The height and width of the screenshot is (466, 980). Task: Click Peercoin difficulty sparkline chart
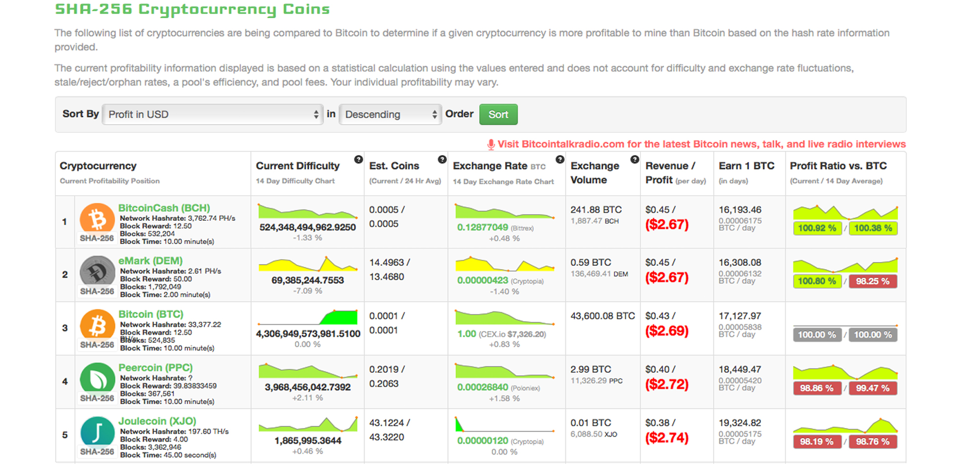(308, 371)
